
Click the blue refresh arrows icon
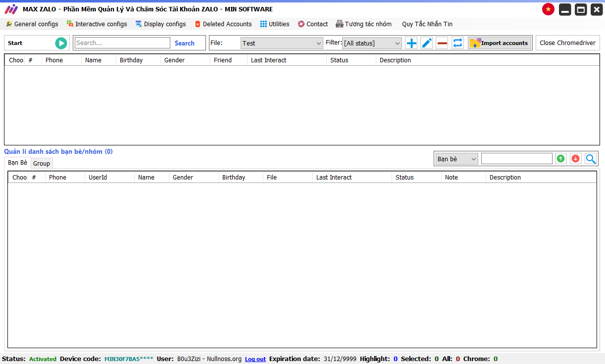[x=458, y=43]
